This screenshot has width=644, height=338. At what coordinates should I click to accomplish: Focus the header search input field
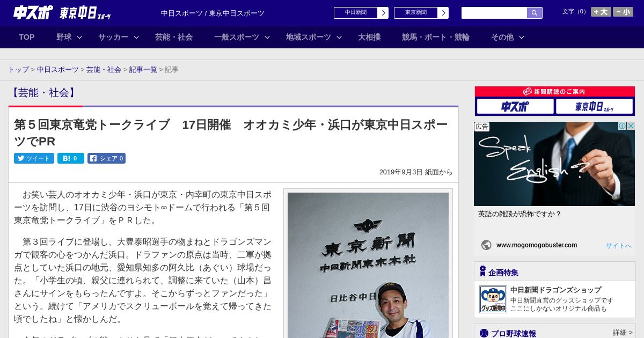(494, 13)
